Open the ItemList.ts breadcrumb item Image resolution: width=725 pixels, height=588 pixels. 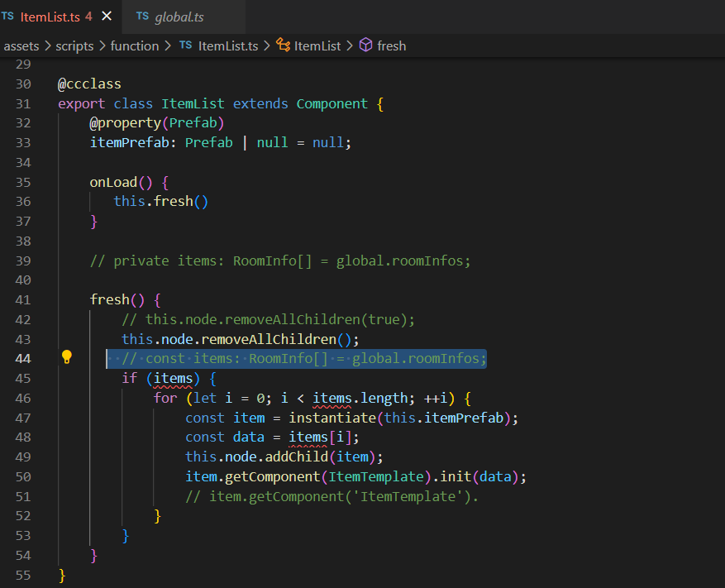[x=228, y=45]
